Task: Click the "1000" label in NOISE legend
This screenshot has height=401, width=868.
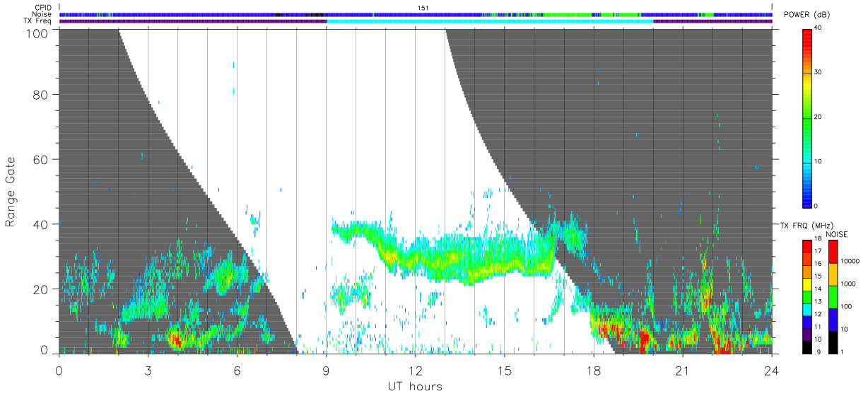Action: point(848,284)
